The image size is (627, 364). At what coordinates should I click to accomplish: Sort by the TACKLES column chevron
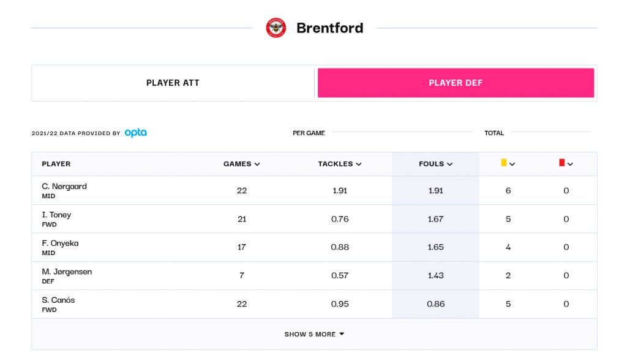[x=359, y=164]
